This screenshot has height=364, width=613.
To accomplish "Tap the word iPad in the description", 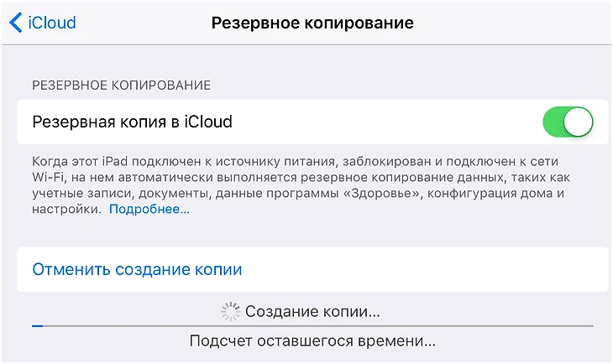I will pyautogui.click(x=115, y=161).
